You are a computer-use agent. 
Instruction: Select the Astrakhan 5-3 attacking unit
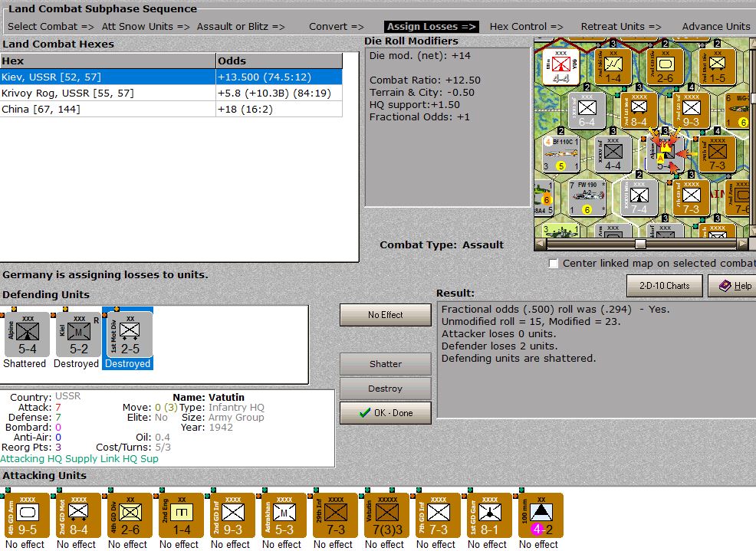[284, 514]
